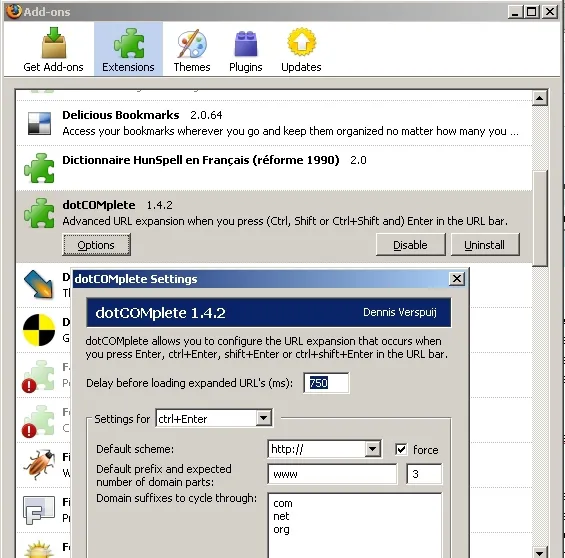Screen dimensions: 565x558
Task: Open the Get Add-ons section
Action: [53, 49]
